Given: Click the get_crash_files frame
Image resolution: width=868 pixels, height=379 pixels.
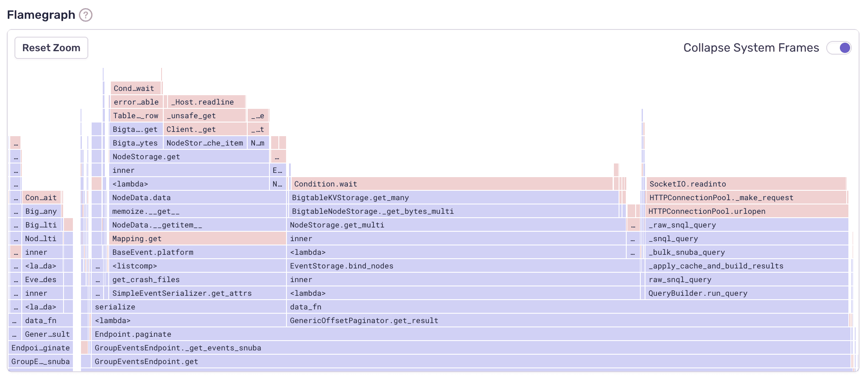Looking at the screenshot, I should [x=197, y=280].
